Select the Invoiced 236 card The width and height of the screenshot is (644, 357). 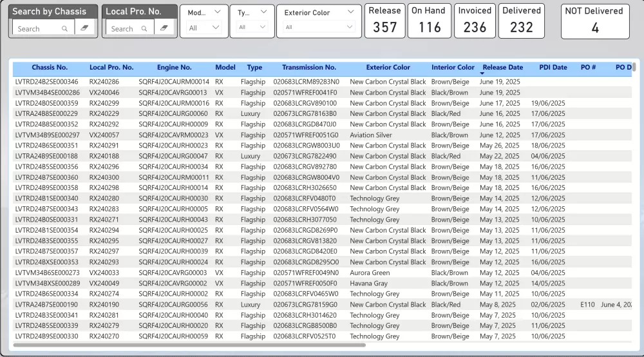click(x=475, y=21)
